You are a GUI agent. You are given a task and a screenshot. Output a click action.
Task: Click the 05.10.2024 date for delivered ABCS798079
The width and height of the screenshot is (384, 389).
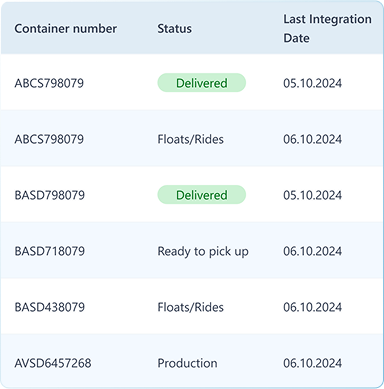pos(312,83)
